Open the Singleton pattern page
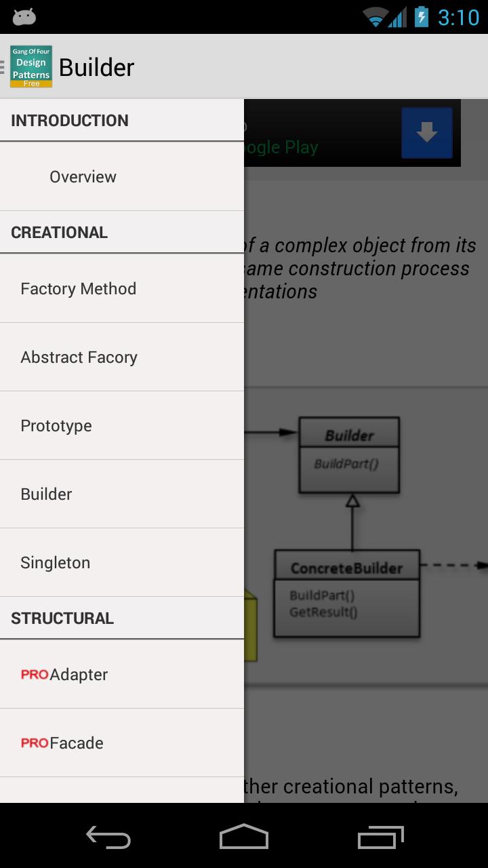 pyautogui.click(x=122, y=562)
